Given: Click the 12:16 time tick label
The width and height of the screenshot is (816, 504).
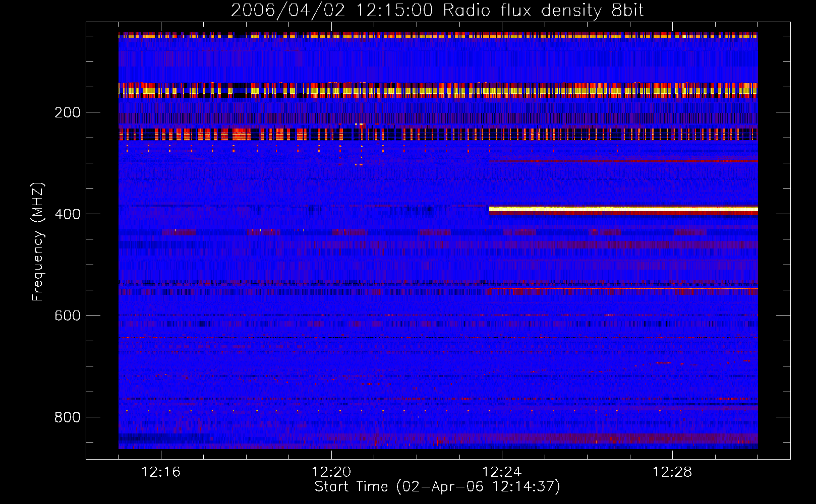Looking at the screenshot, I should [x=161, y=472].
